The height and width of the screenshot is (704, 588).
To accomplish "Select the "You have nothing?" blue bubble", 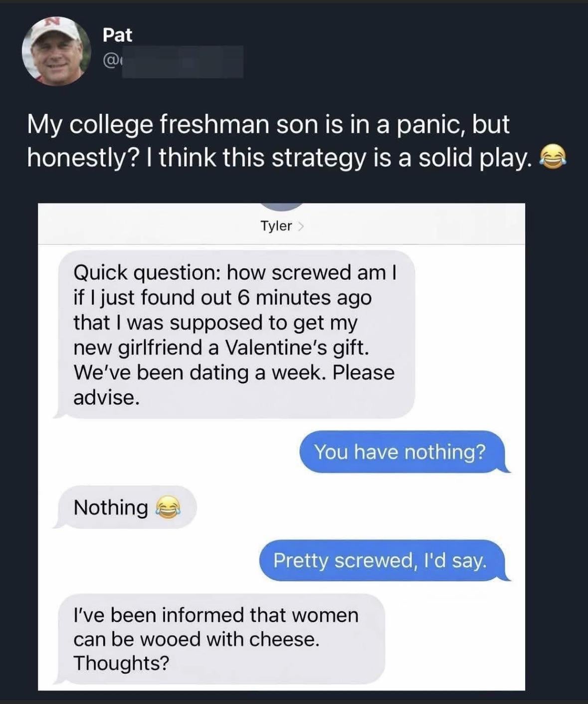I will [x=400, y=452].
